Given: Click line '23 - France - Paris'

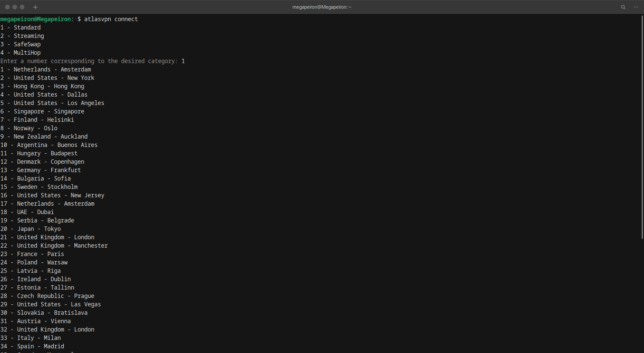Looking at the screenshot, I should coord(32,254).
